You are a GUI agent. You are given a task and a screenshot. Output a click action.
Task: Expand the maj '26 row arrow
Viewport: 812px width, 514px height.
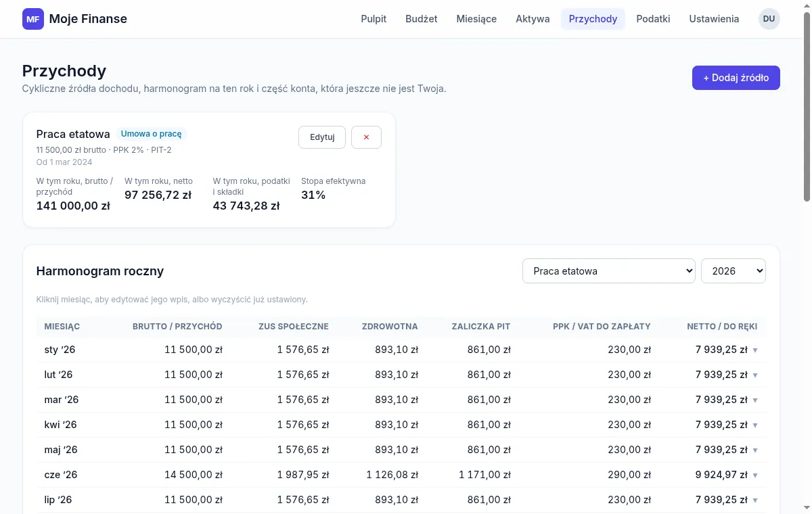755,450
